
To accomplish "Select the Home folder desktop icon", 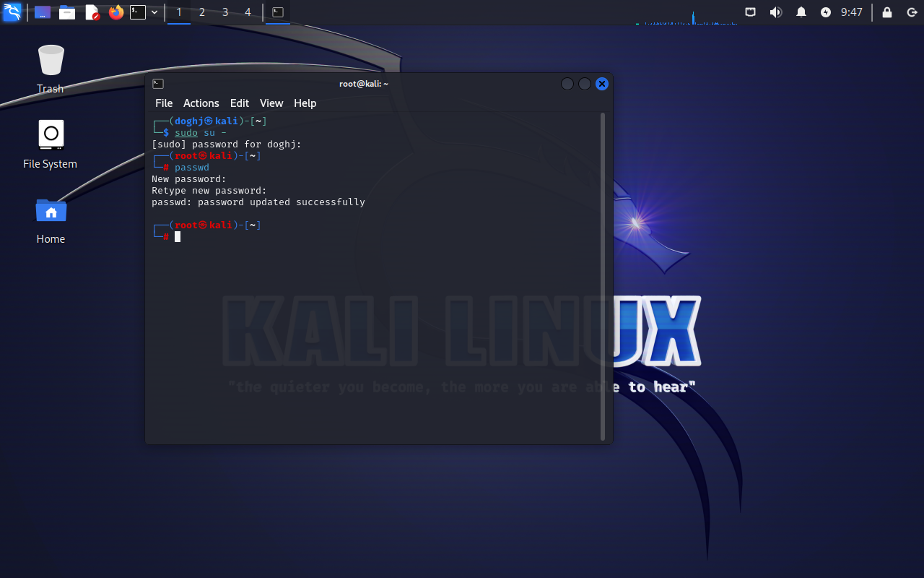I will (51, 220).
